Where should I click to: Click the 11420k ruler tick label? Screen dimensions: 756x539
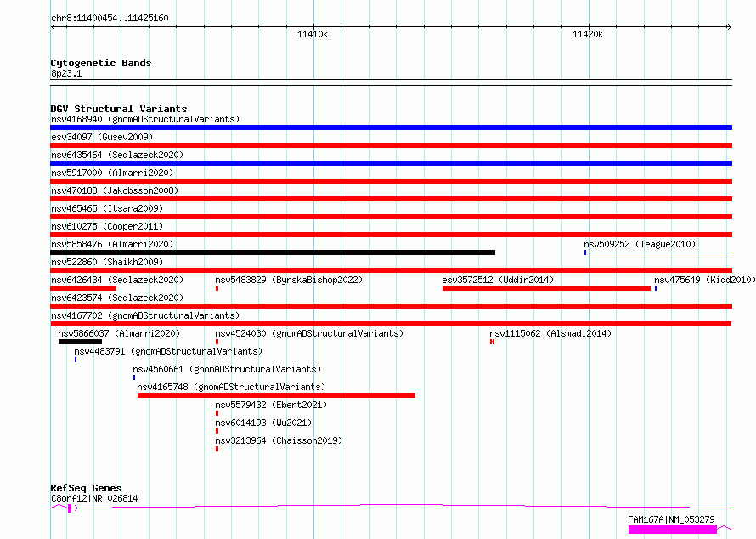tap(588, 34)
